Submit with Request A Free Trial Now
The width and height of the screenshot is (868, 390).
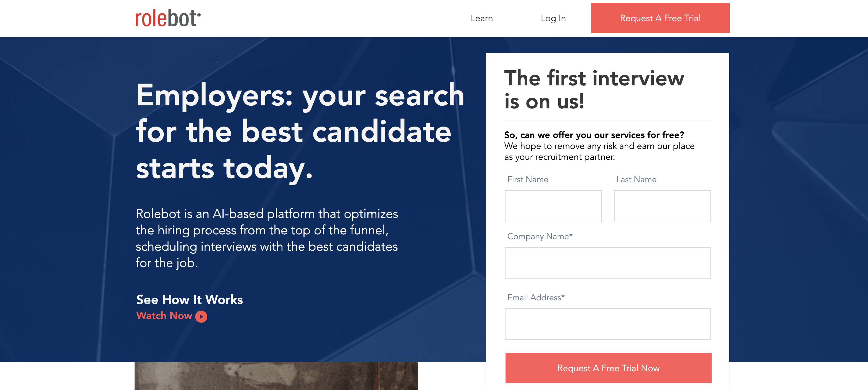pyautogui.click(x=608, y=368)
